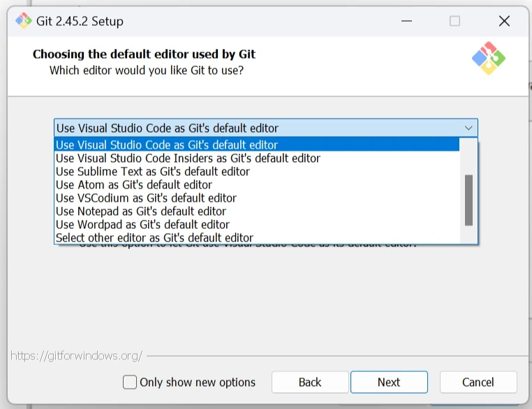This screenshot has width=532, height=409.
Task: Click the Git for Windows header logo
Action: (488, 59)
